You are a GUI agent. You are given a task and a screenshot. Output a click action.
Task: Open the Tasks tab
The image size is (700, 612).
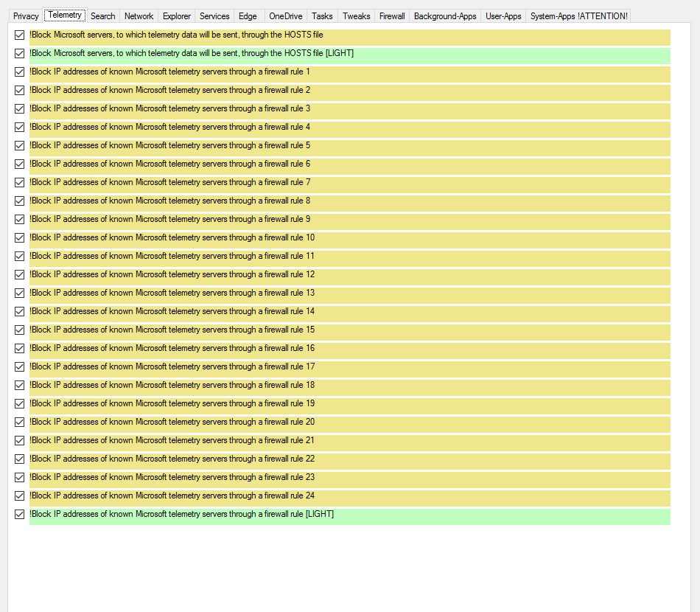pyautogui.click(x=322, y=16)
